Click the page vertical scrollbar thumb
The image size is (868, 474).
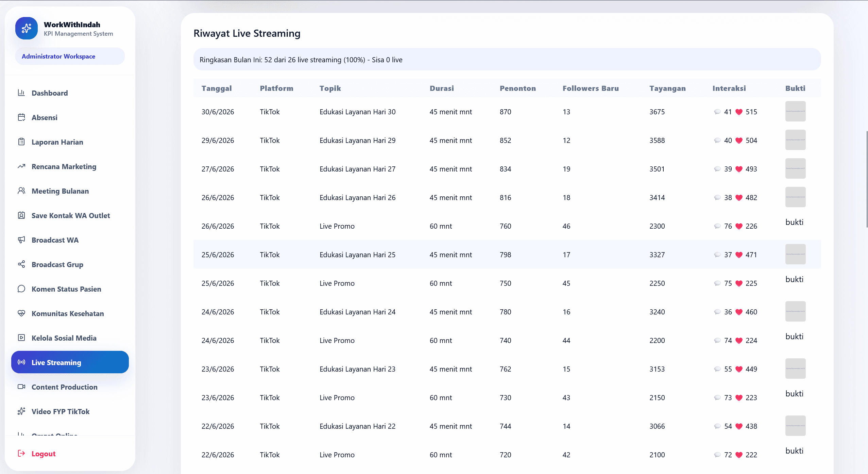[867, 179]
